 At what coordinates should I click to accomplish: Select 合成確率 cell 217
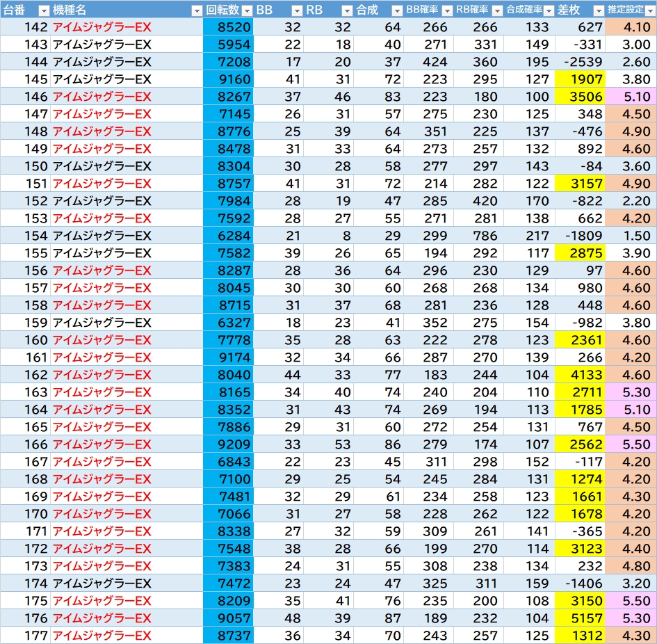529,236
